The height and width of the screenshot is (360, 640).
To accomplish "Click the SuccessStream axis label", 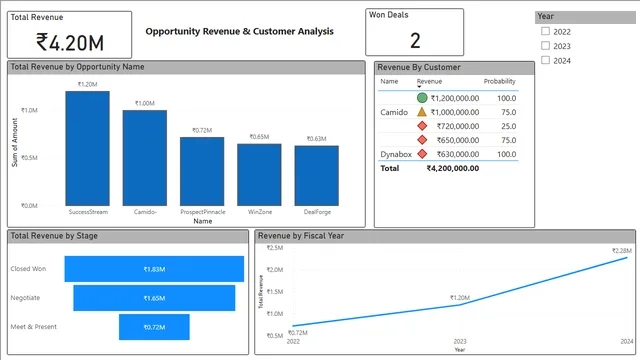I will point(88,212).
